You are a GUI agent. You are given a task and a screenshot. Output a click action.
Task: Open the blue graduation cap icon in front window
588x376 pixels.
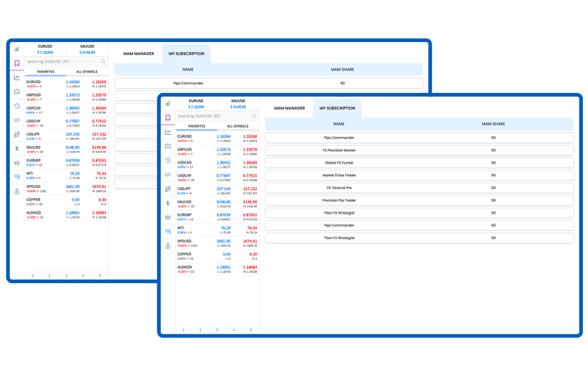(168, 231)
